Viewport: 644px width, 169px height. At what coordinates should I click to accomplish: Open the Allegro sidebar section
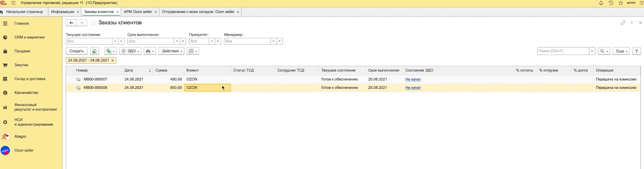point(20,136)
